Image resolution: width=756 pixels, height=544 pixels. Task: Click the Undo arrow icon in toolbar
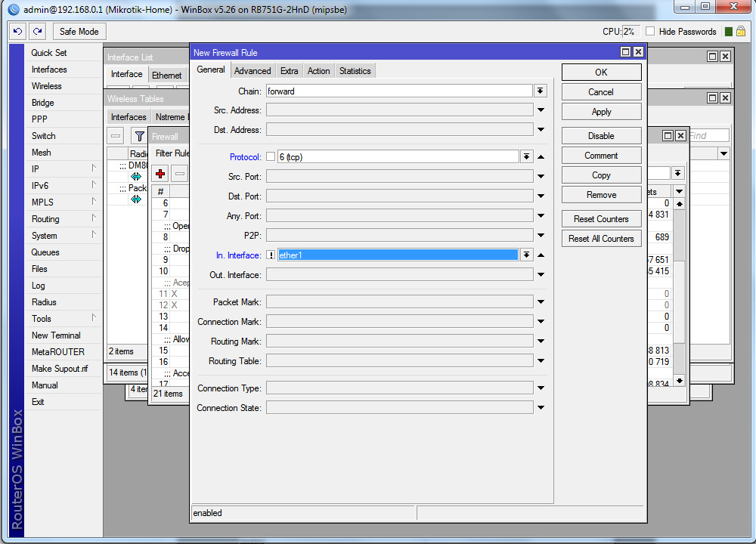pos(18,32)
